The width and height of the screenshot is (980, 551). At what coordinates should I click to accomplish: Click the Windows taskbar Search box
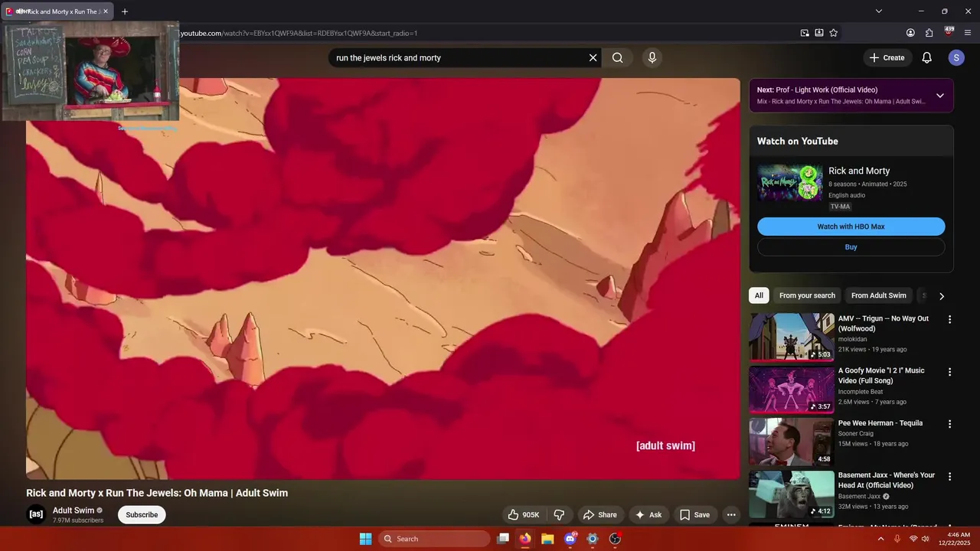pos(434,539)
